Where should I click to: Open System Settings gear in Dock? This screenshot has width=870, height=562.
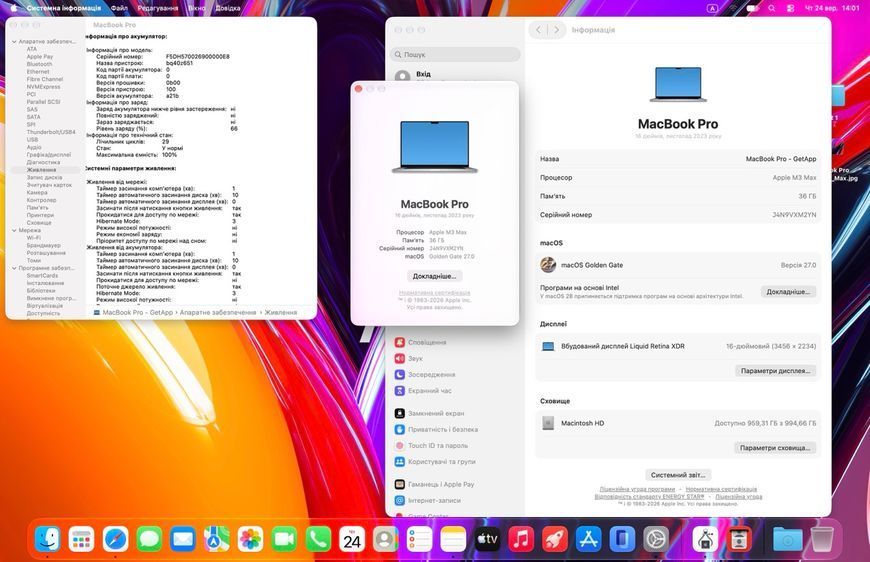click(x=656, y=539)
